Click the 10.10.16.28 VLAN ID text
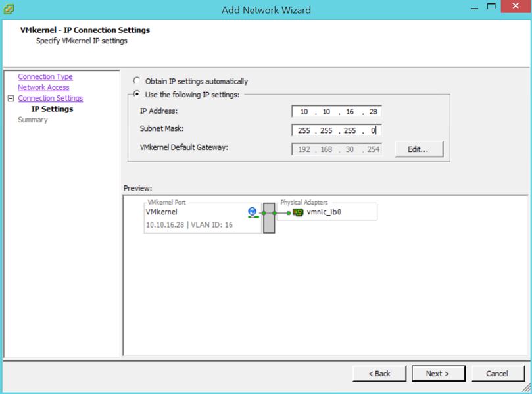Viewport: 532px width, 394px height. [x=189, y=225]
